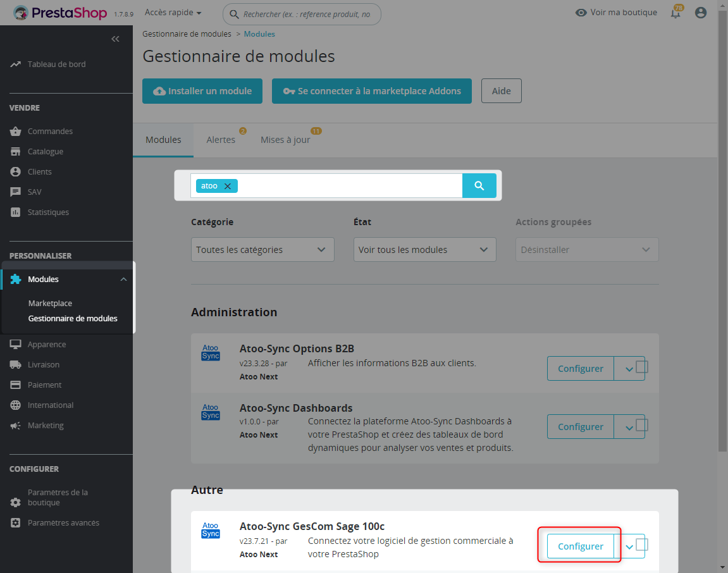Expand actions arrow for Atoo-Sync Dashboards

pos(629,428)
